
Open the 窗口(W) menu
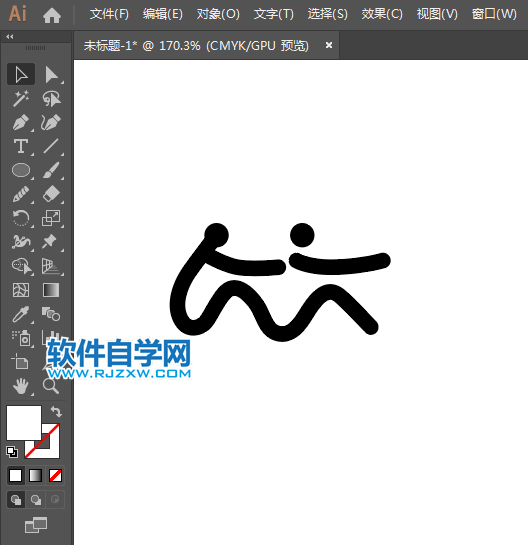coord(494,14)
